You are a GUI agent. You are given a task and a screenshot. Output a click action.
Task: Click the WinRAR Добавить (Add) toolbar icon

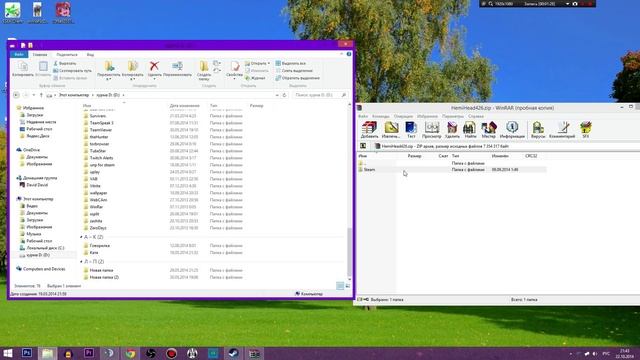369,130
